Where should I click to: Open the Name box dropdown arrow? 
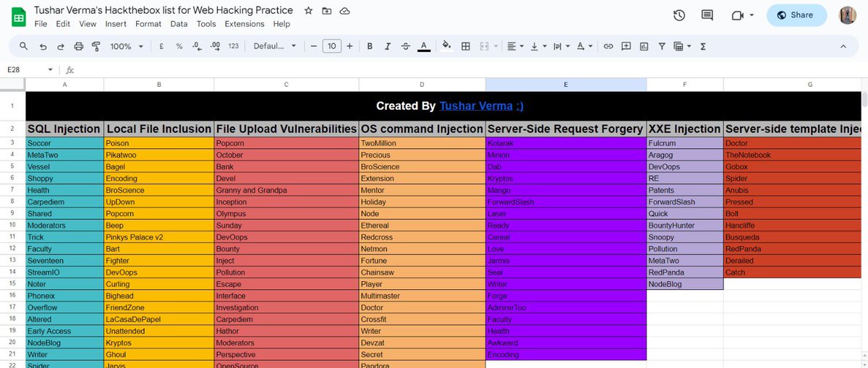coord(51,70)
